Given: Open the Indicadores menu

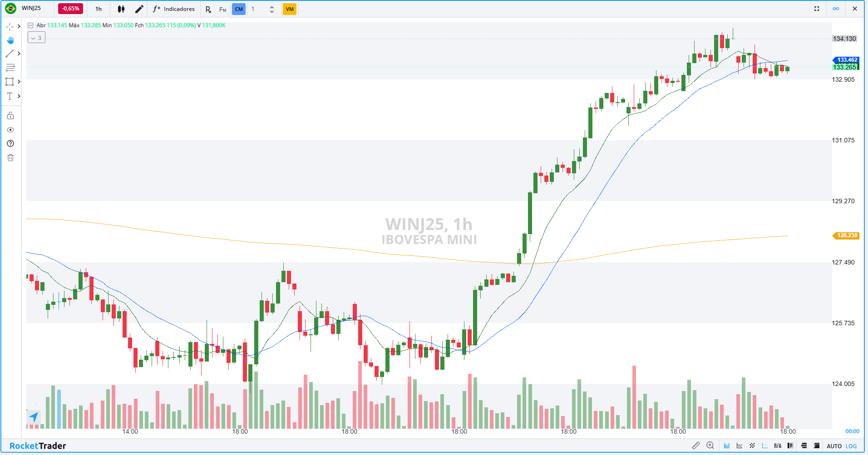Looking at the screenshot, I should coord(174,9).
